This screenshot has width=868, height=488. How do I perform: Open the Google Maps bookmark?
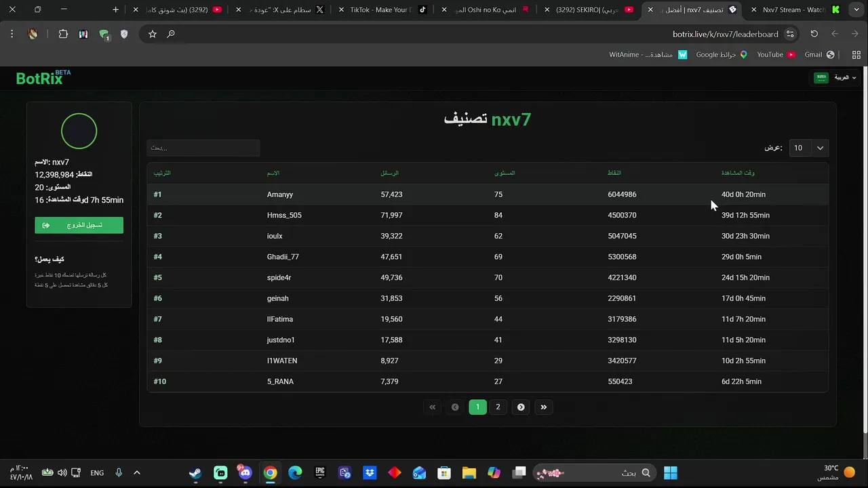click(x=722, y=54)
